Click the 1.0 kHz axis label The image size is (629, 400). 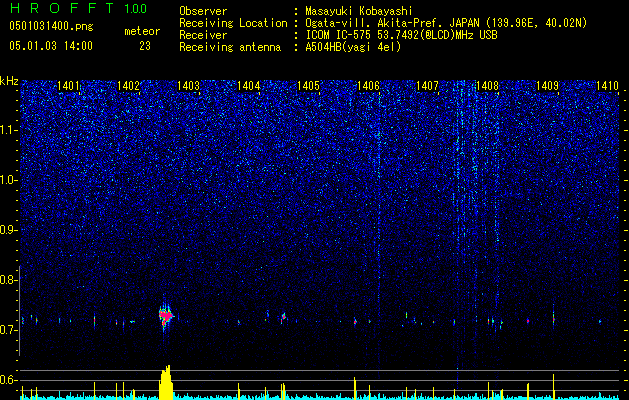9,180
